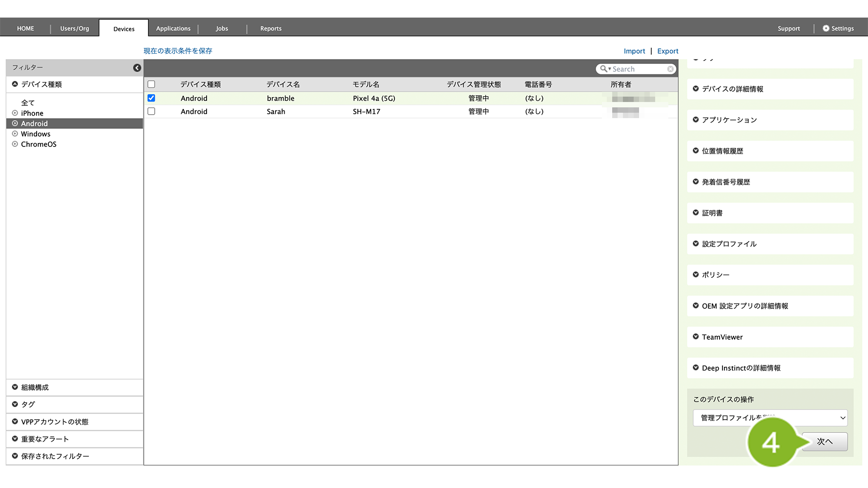Click the 次へ button
The image size is (868, 488).
825,442
